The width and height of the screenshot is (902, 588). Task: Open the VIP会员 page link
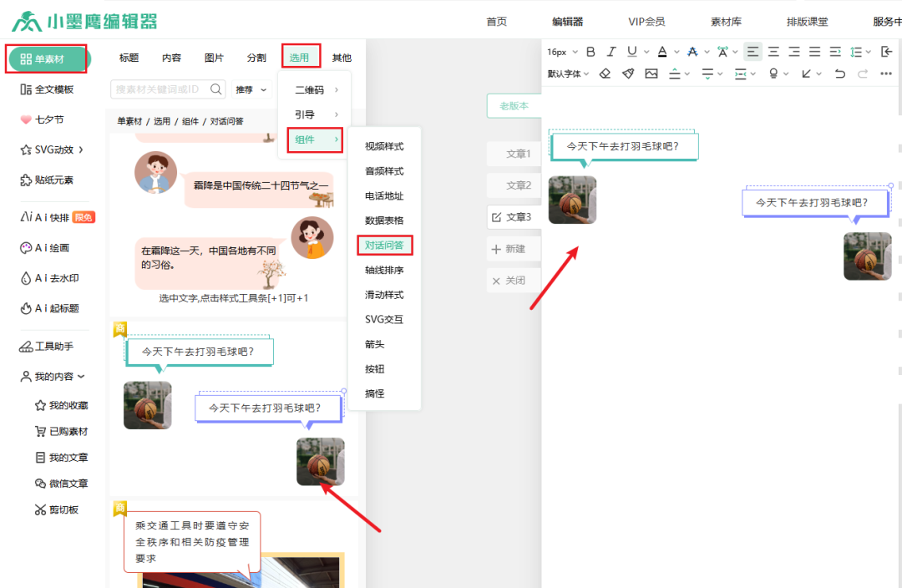[647, 22]
